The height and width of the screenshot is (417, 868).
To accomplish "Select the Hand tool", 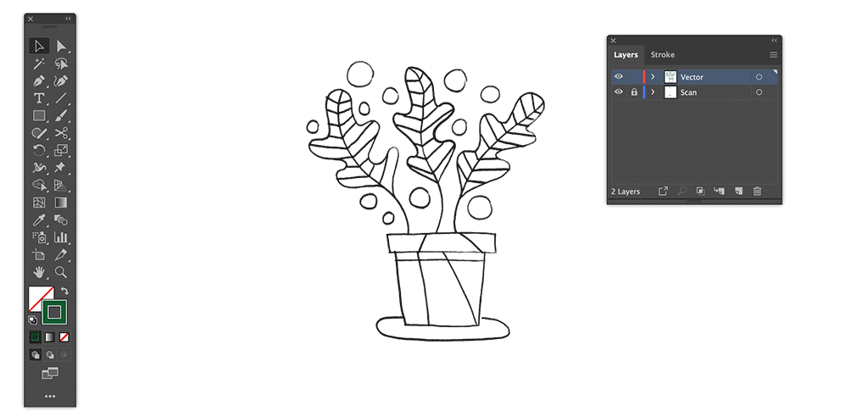I will (x=39, y=272).
